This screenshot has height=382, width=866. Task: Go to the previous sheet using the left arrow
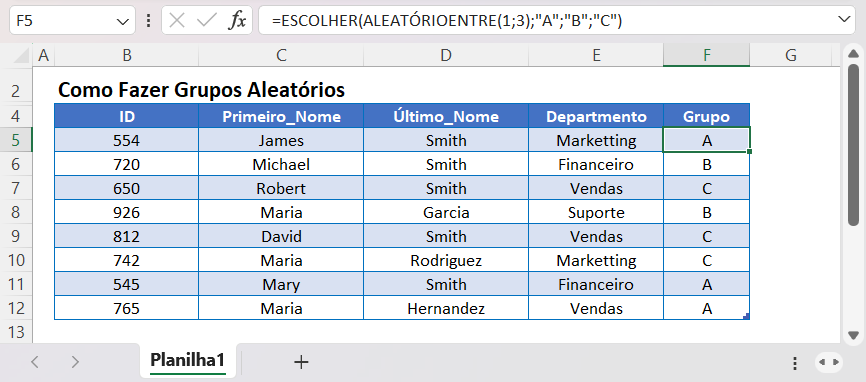(35, 362)
